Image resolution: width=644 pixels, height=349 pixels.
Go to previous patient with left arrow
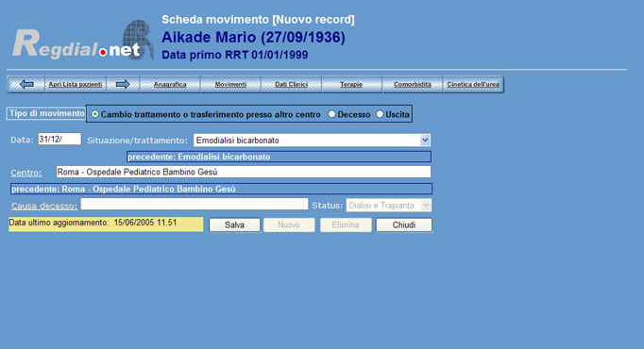[26, 85]
